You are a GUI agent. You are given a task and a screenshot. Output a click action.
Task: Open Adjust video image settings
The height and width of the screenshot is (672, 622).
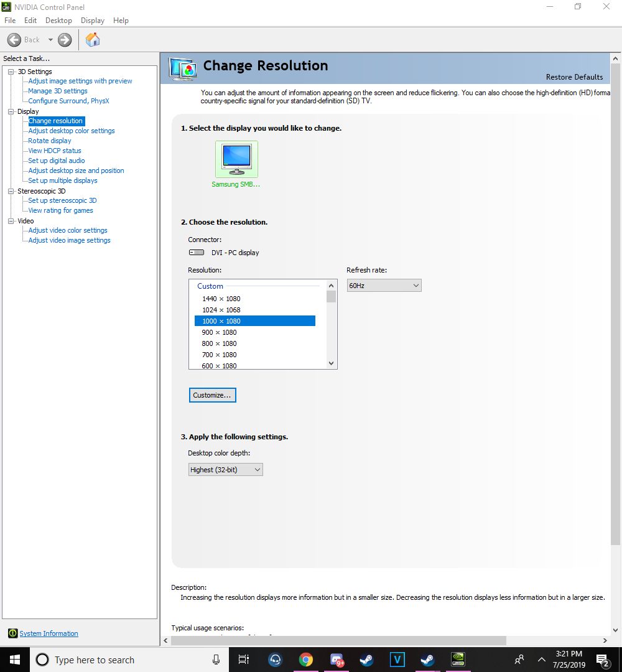pyautogui.click(x=70, y=240)
